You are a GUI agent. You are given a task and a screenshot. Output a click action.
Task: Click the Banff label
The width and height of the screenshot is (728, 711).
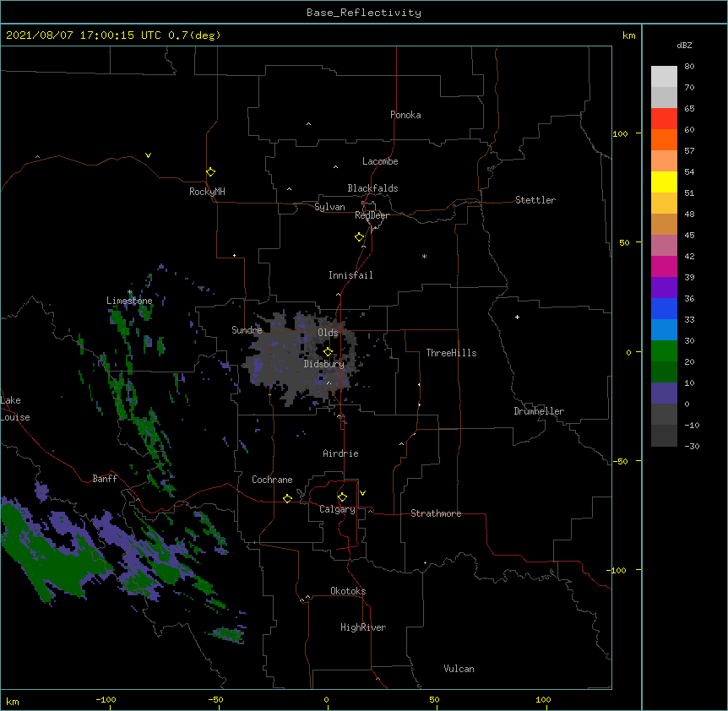pos(105,479)
